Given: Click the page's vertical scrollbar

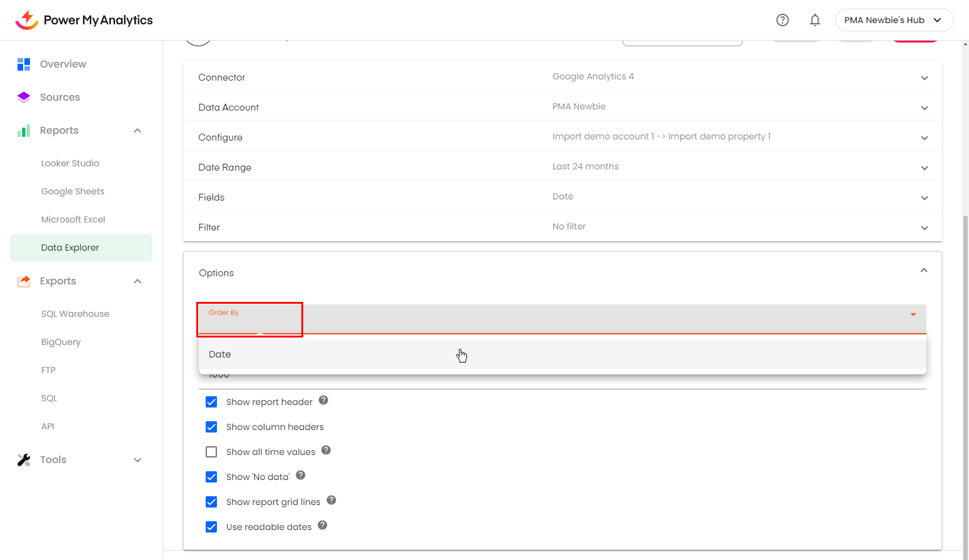Looking at the screenshot, I should (x=965, y=375).
